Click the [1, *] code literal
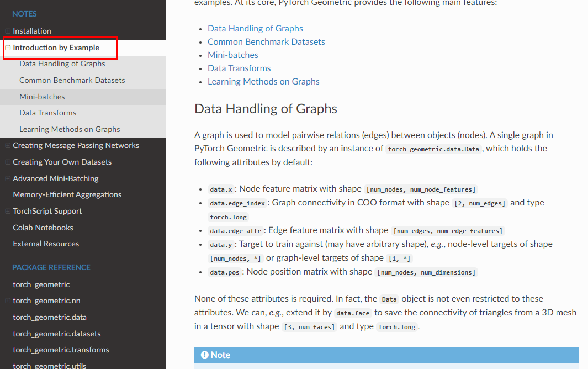 click(x=399, y=259)
